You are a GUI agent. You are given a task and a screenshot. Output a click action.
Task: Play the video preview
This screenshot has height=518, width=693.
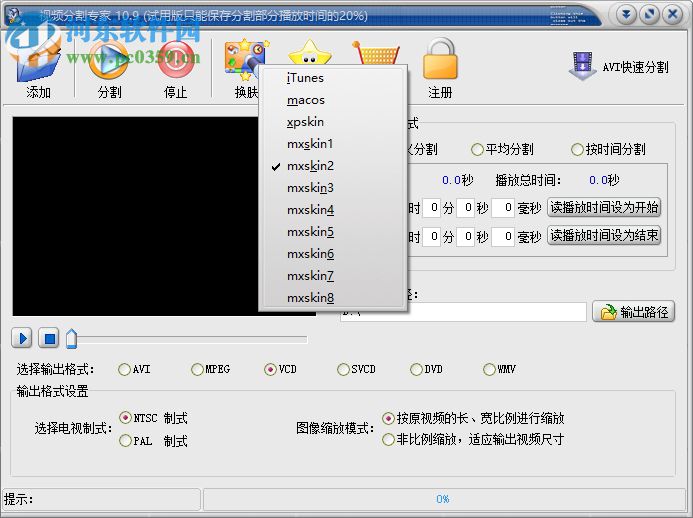click(x=22, y=339)
